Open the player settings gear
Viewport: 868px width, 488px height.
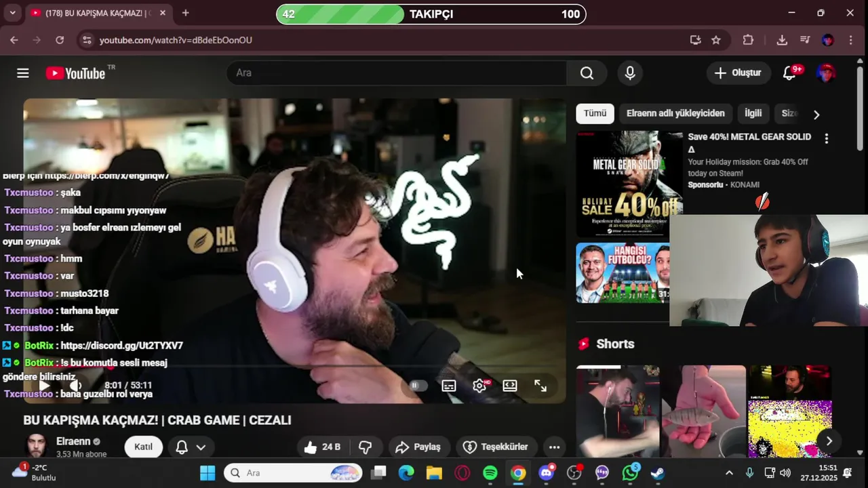pos(479,386)
